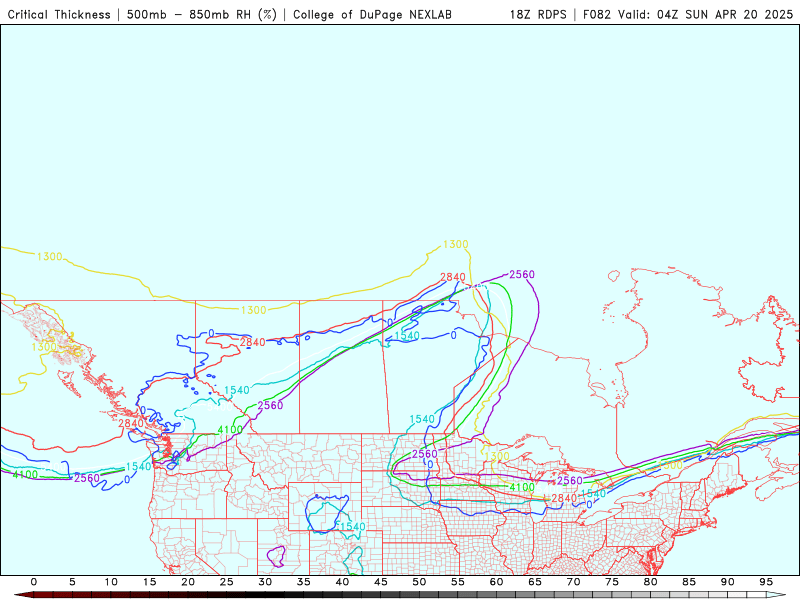Click the color bar tick label "5"
Screen dimensions: 800x600
click(72, 582)
